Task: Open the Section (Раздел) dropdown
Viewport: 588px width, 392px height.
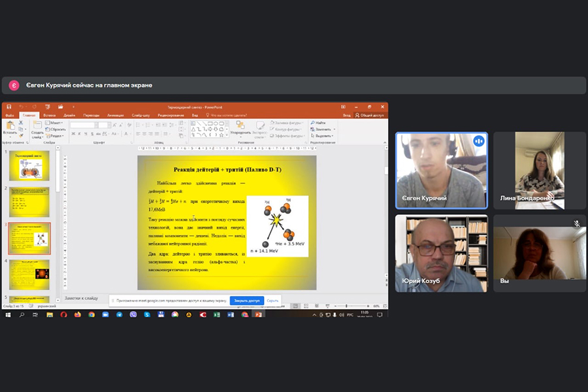Action: click(55, 136)
